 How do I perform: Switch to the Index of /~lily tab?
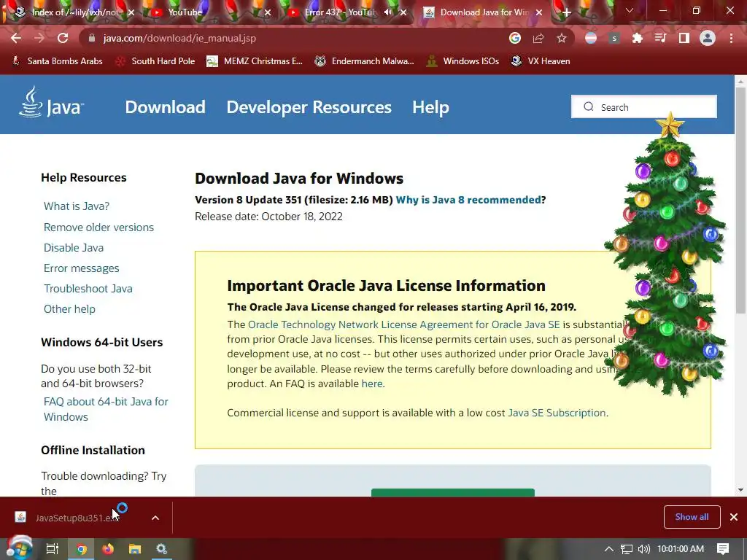(x=75, y=12)
